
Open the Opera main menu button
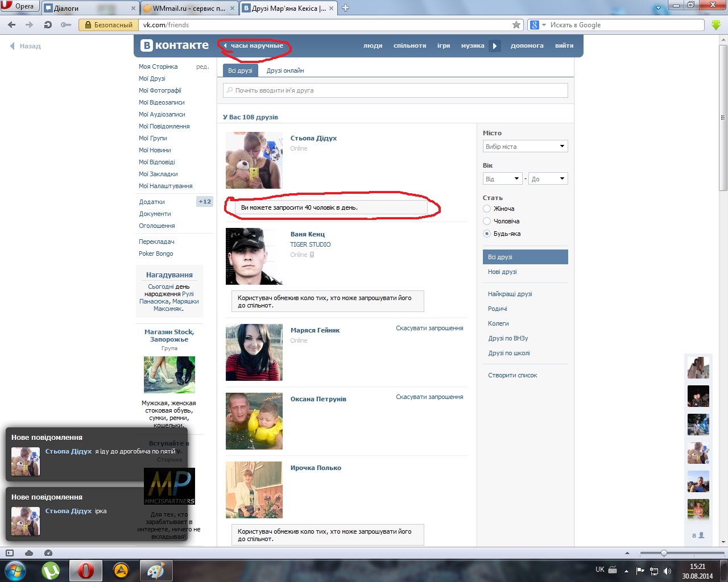click(18, 6)
